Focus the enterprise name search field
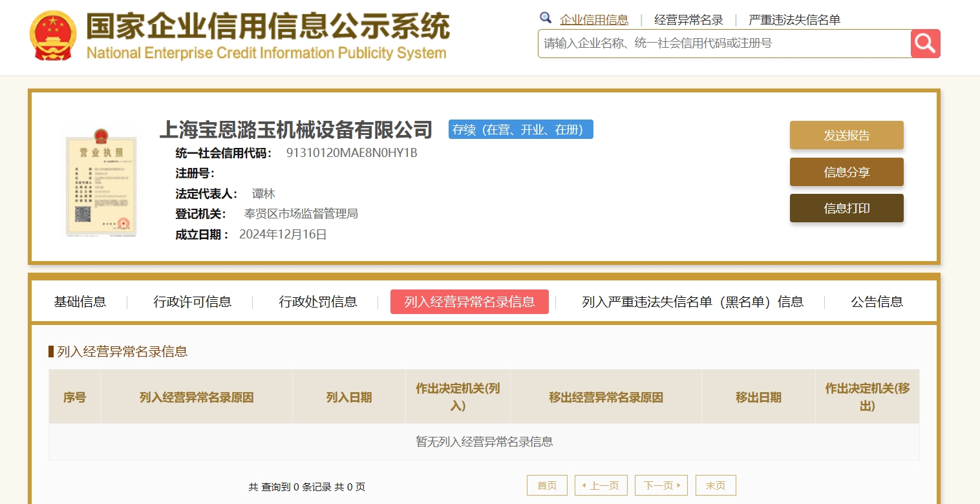Image resolution: width=980 pixels, height=504 pixels. [725, 43]
